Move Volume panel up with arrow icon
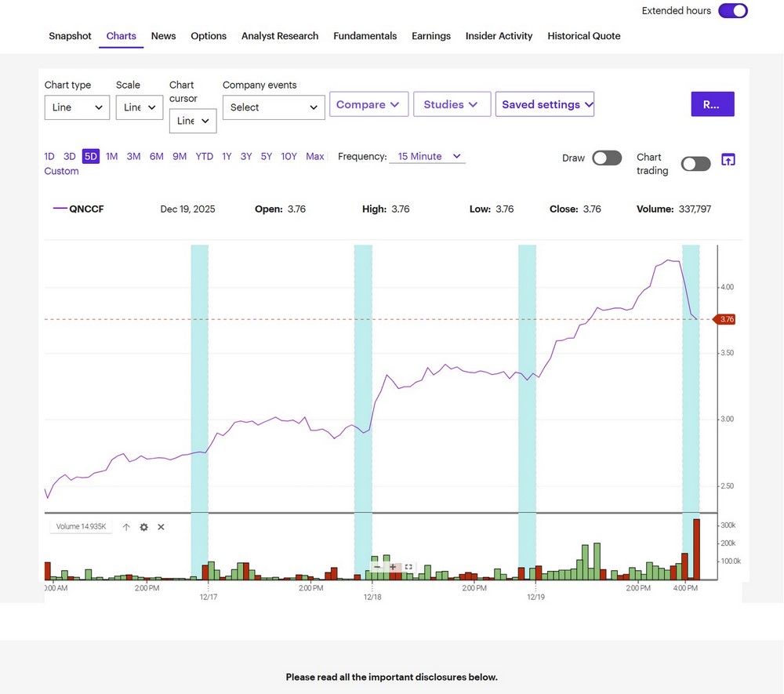This screenshot has height=694, width=784. (126, 527)
